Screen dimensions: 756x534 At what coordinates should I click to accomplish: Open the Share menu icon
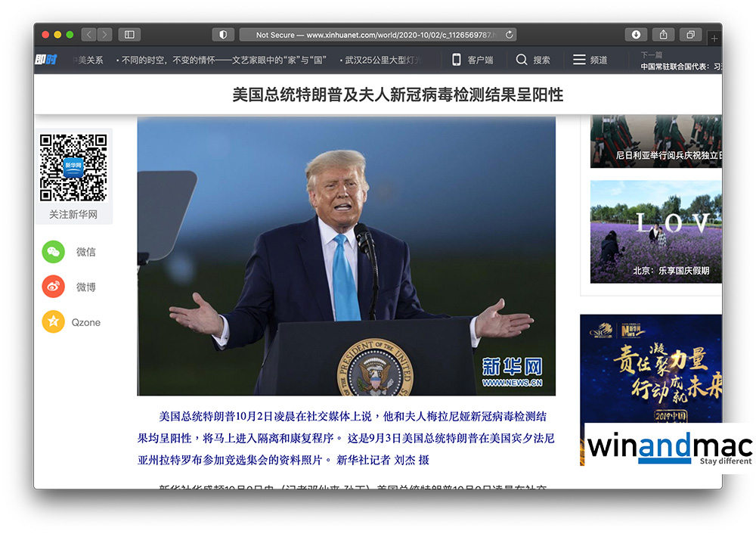[663, 35]
